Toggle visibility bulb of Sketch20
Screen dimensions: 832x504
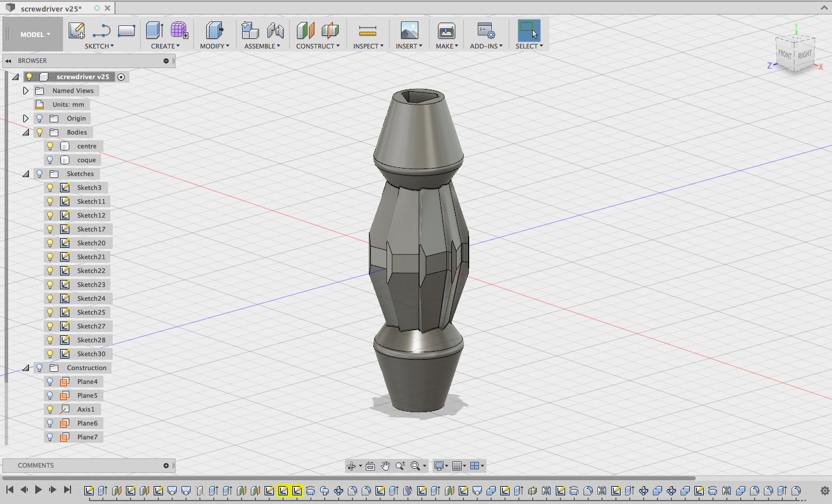click(x=50, y=243)
